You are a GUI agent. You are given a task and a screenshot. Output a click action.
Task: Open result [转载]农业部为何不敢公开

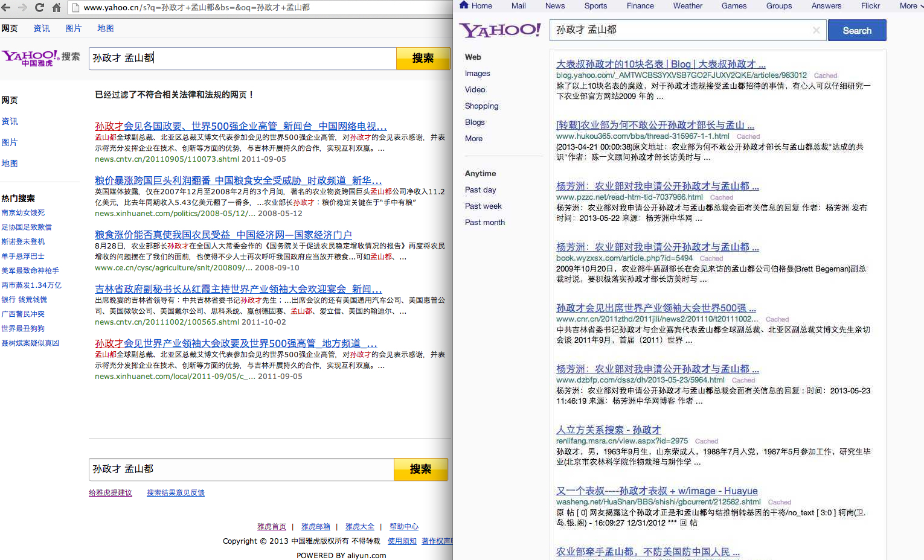[x=655, y=125]
